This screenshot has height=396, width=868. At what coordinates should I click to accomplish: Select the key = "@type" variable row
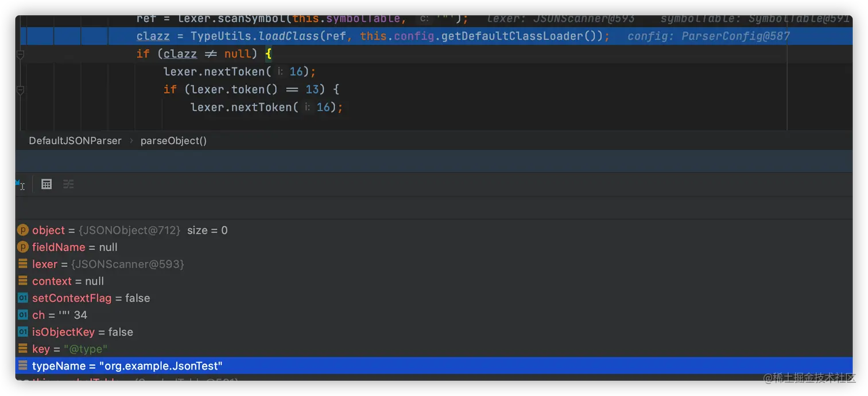pyautogui.click(x=434, y=349)
